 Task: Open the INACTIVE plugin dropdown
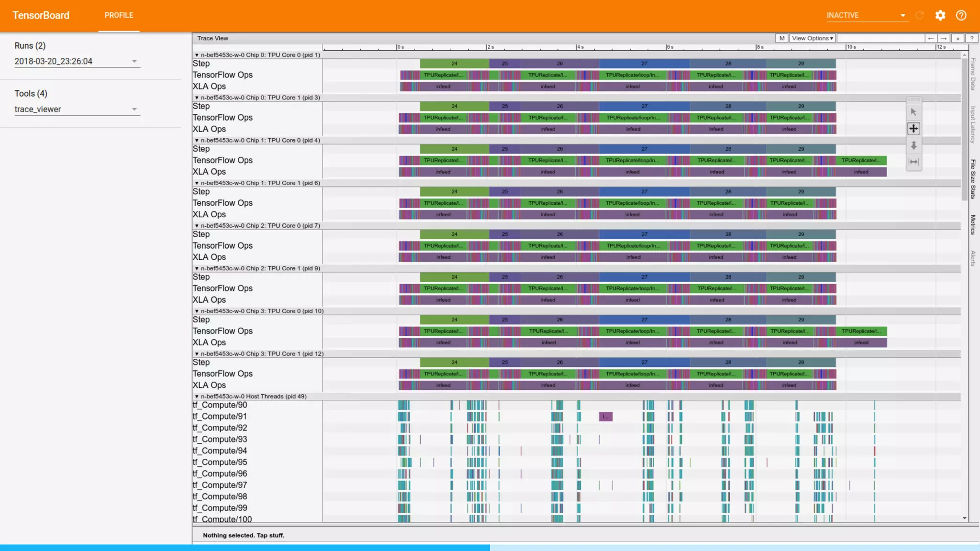tap(867, 15)
